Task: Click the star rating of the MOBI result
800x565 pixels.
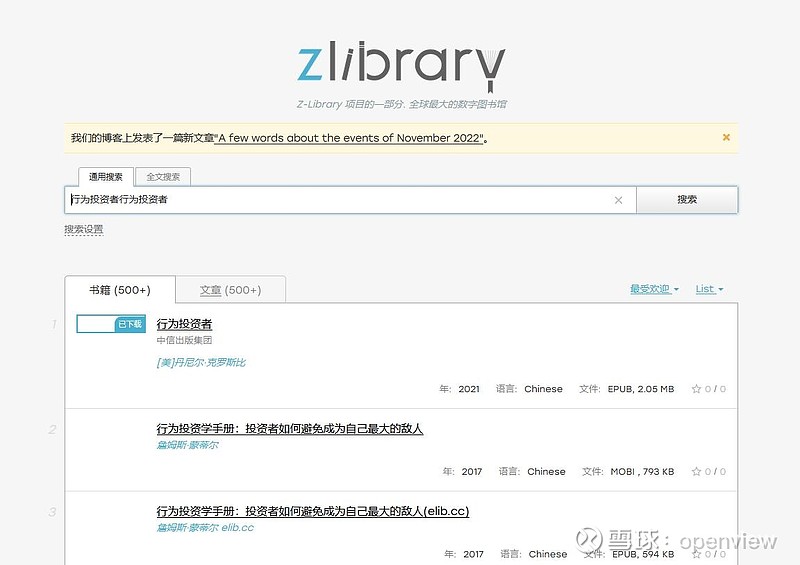Action: pyautogui.click(x=709, y=472)
